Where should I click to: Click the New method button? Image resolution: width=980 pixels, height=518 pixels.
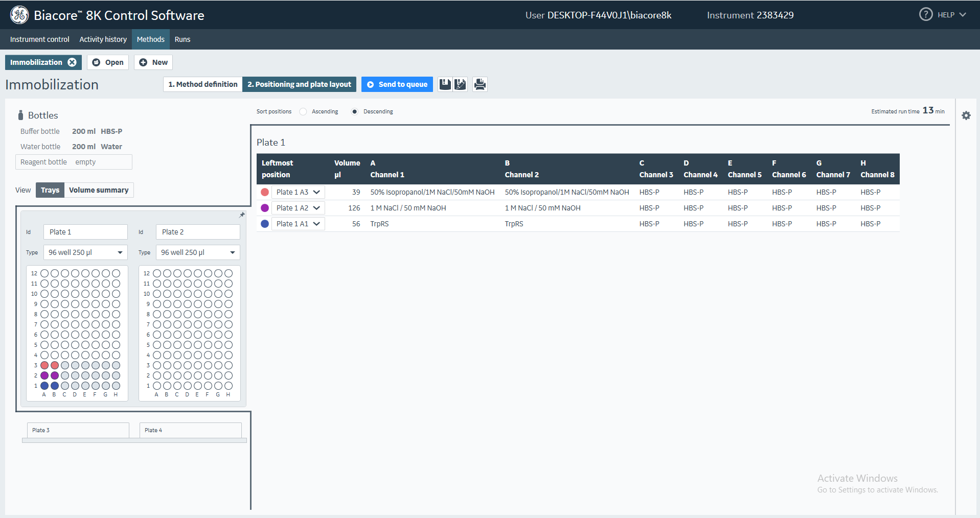153,62
